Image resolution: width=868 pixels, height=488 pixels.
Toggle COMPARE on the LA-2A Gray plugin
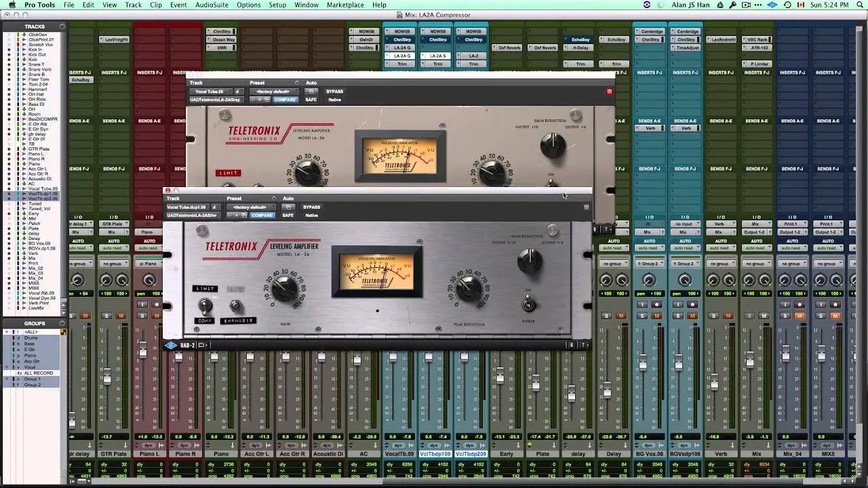(285, 100)
